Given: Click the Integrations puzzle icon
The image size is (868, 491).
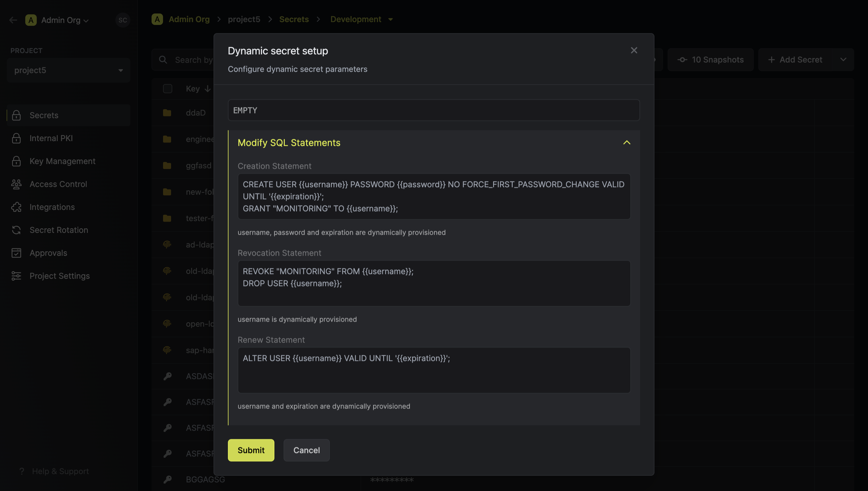Looking at the screenshot, I should 16,207.
